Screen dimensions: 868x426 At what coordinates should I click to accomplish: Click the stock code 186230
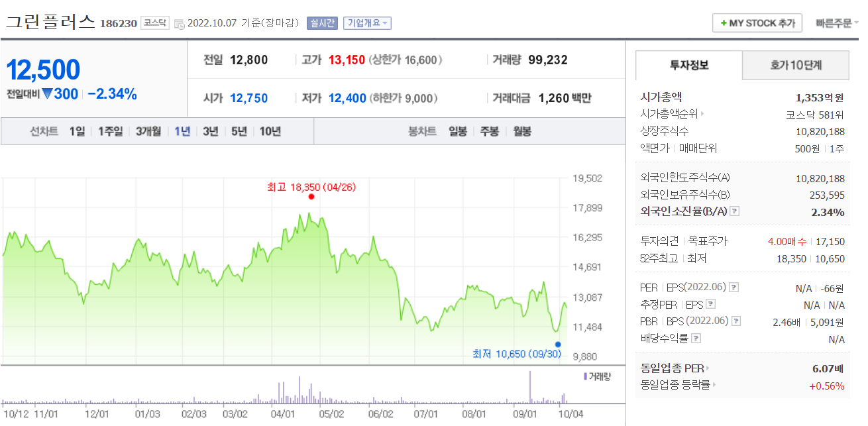pos(119,24)
